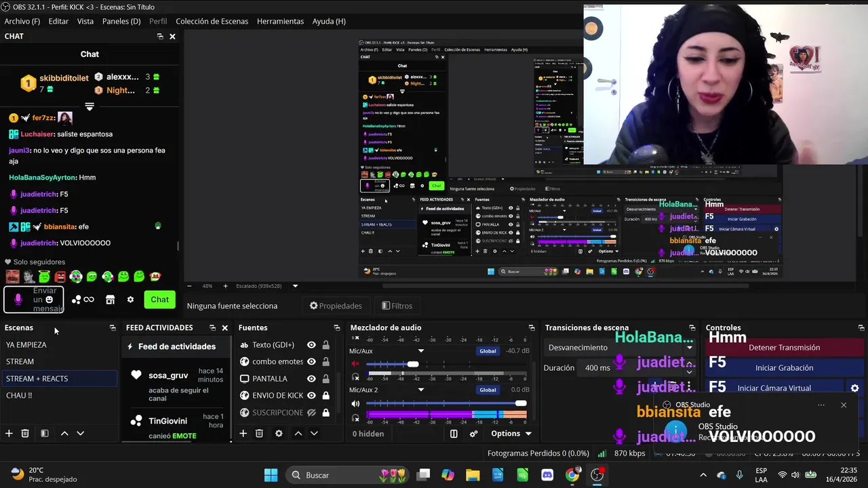Screen dimensions: 868x488
Task: Add a new scene with plus icon
Action: pos(9,433)
